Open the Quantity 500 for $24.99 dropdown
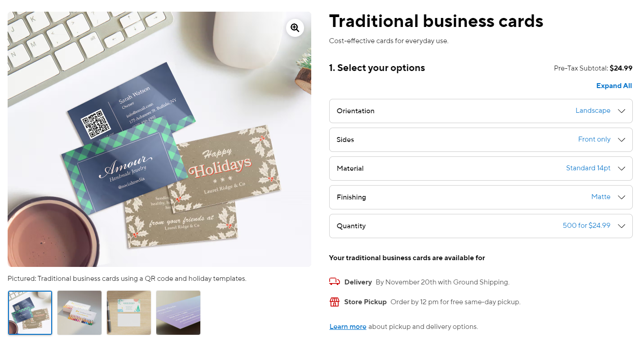 [481, 226]
